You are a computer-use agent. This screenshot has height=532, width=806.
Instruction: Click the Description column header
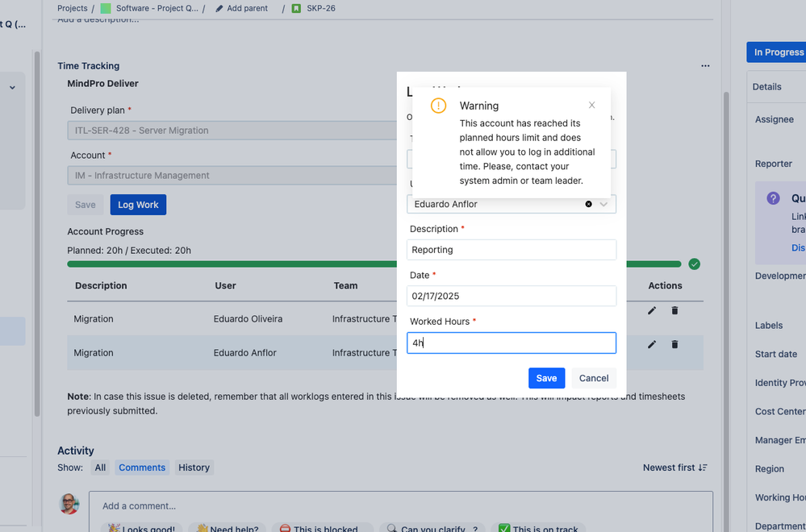click(x=101, y=285)
